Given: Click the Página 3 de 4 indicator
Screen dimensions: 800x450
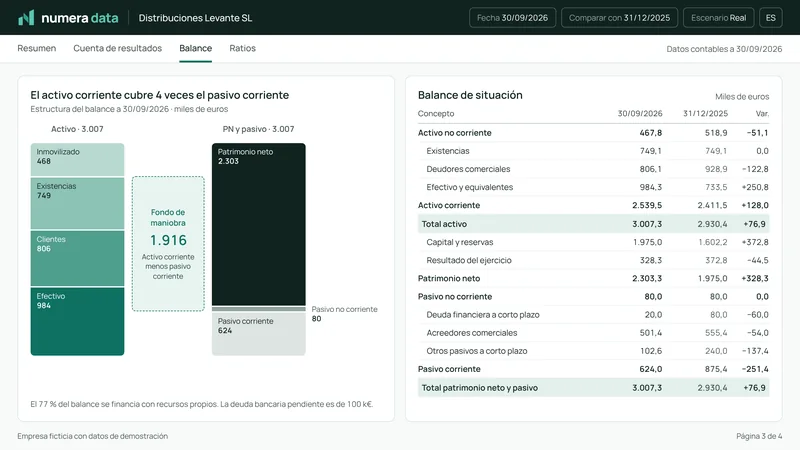Looking at the screenshot, I should click(x=759, y=436).
